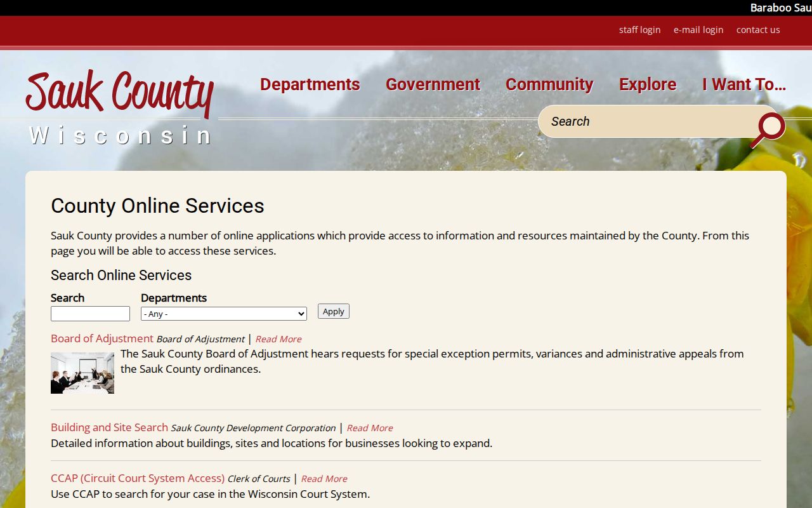The image size is (812, 508).
Task: Click the Search Online Services text box
Action: pyautogui.click(x=90, y=314)
